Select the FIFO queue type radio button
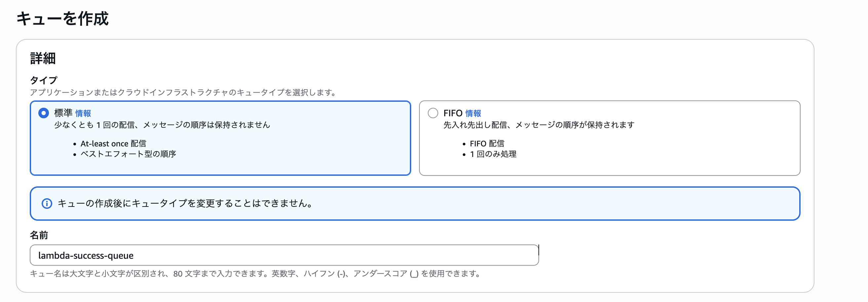The width and height of the screenshot is (868, 302). (x=433, y=113)
